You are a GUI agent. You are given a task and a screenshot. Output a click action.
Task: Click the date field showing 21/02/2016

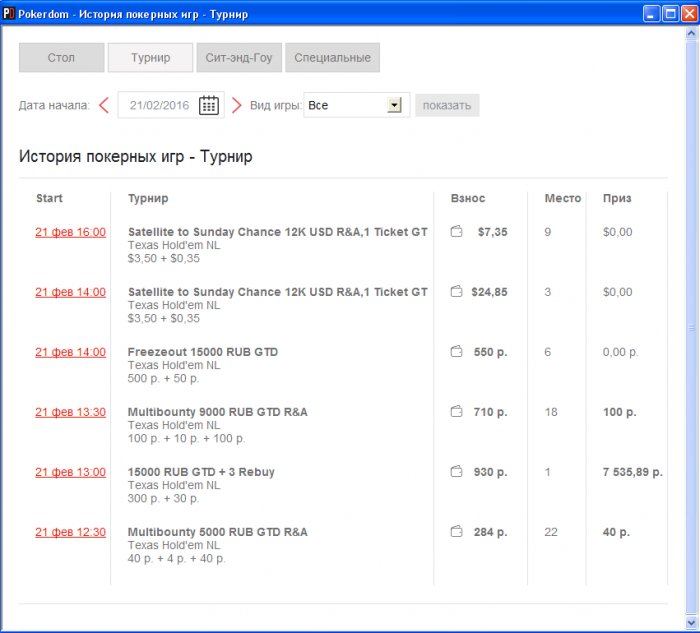point(171,105)
